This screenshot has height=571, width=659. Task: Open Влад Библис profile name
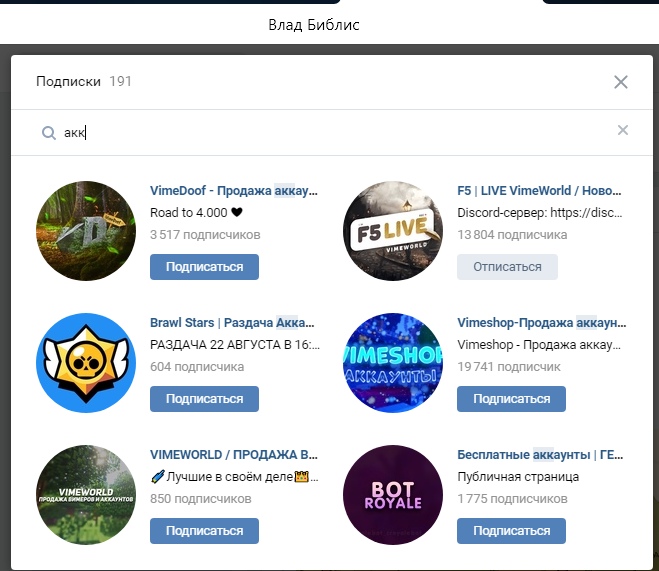313,25
